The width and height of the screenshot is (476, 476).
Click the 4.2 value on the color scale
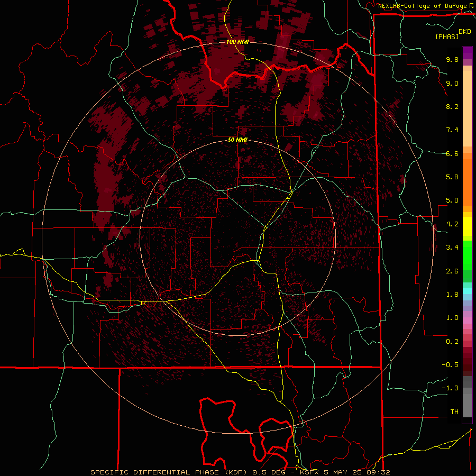[452, 224]
